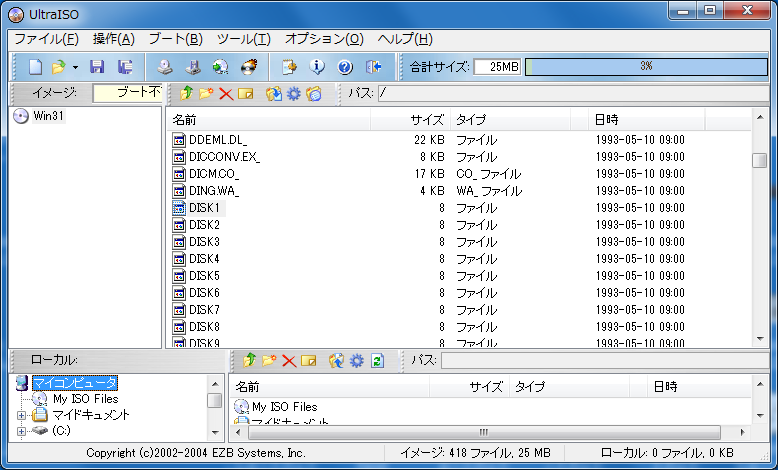
Task: Click the サイズ column header in image list
Action: [x=410, y=119]
